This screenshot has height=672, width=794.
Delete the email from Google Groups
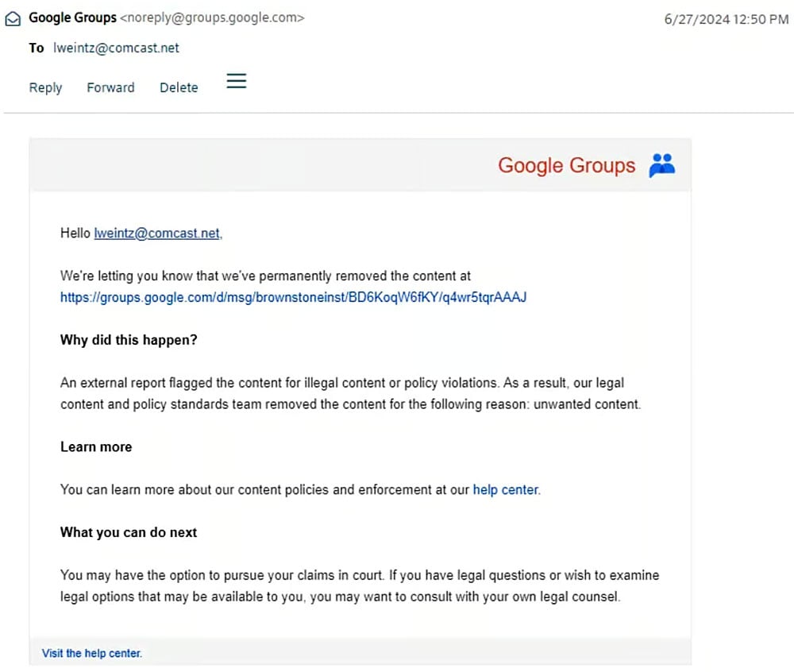pos(179,87)
